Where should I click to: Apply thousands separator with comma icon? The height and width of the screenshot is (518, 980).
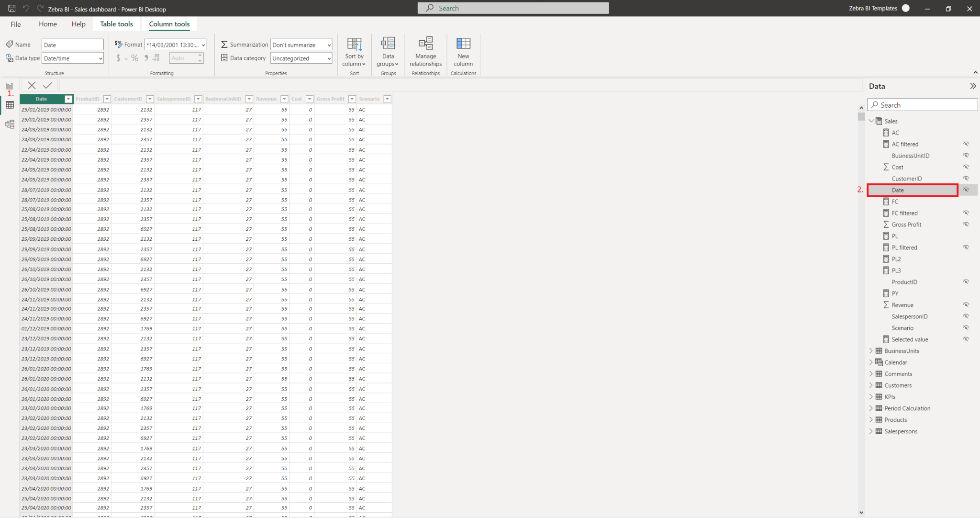(x=146, y=58)
